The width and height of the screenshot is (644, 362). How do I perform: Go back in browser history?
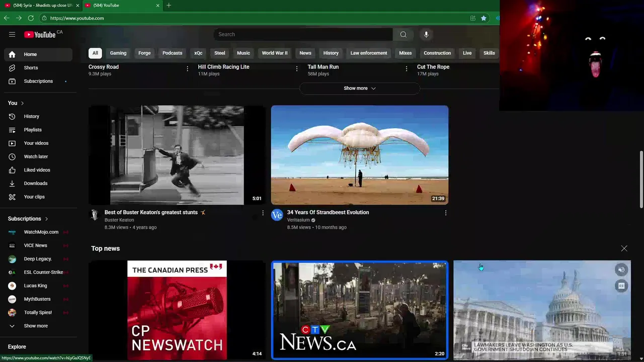7,18
